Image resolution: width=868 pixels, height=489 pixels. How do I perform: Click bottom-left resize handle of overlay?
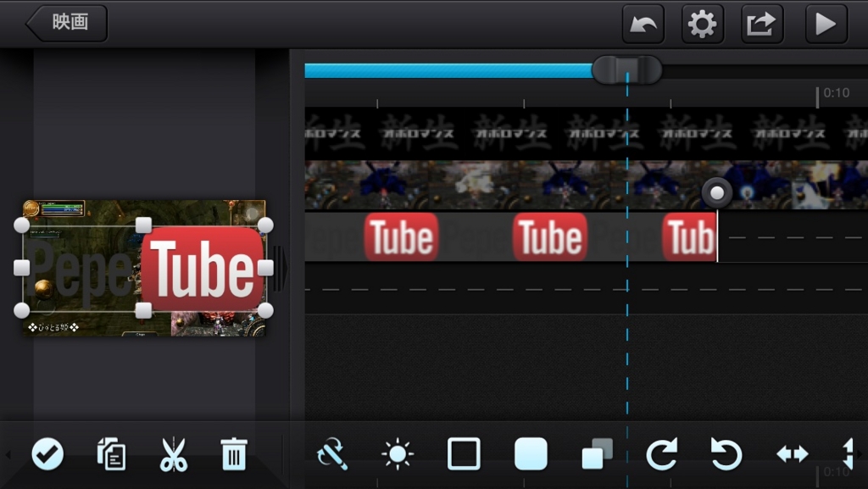pyautogui.click(x=21, y=310)
